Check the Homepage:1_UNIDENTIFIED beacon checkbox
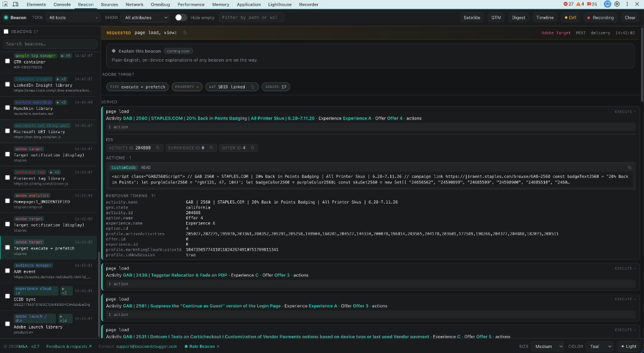The height and width of the screenshot is (353, 644). point(8,201)
